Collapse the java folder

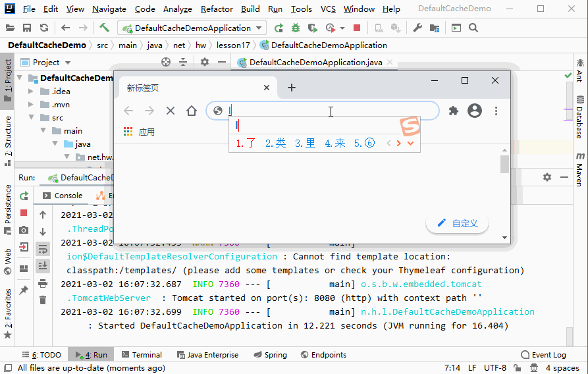(55, 144)
